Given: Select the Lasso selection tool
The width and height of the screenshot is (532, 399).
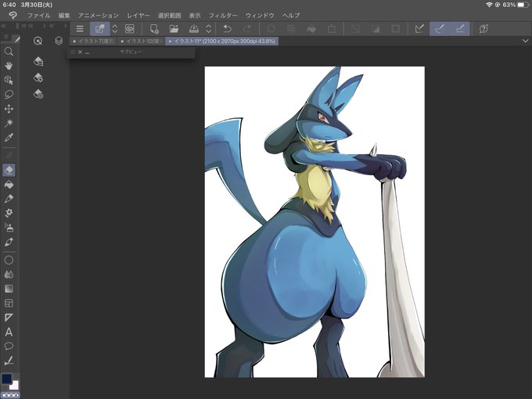Looking at the screenshot, I should [x=9, y=95].
